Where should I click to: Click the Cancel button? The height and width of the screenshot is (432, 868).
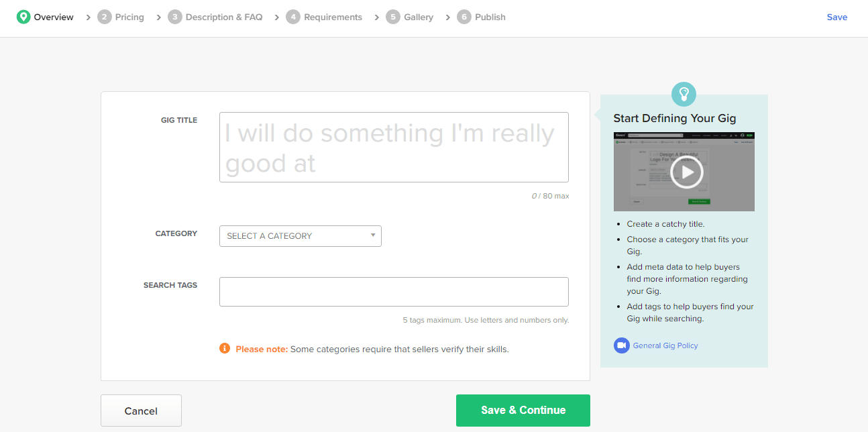coord(141,411)
